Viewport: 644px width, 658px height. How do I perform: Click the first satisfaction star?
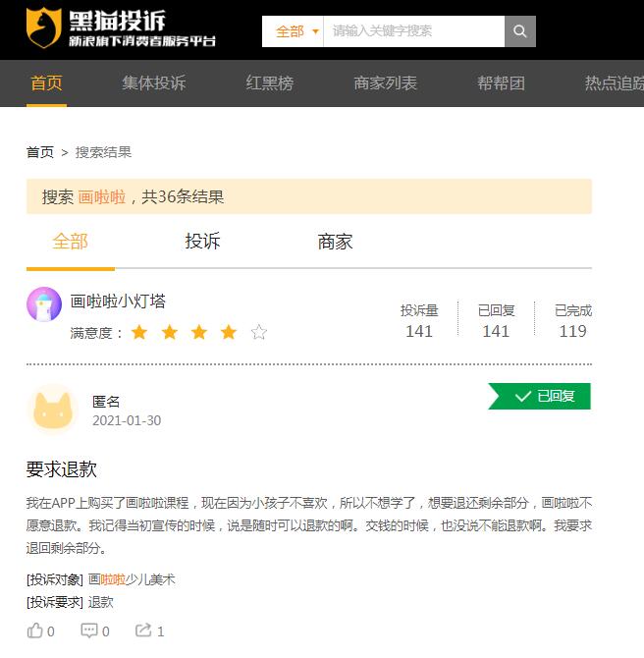tap(139, 332)
